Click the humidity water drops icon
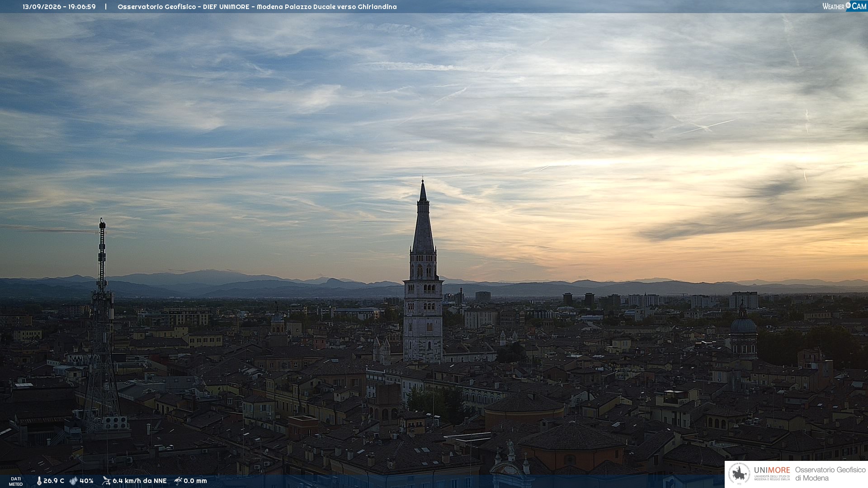The width and height of the screenshot is (868, 488). coord(73,481)
